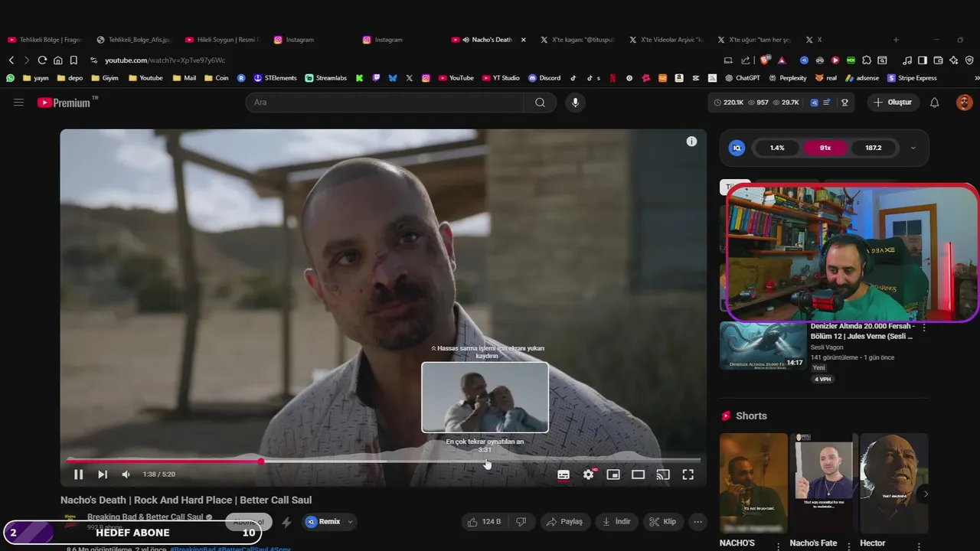Enter full screen mode

pos(688,474)
